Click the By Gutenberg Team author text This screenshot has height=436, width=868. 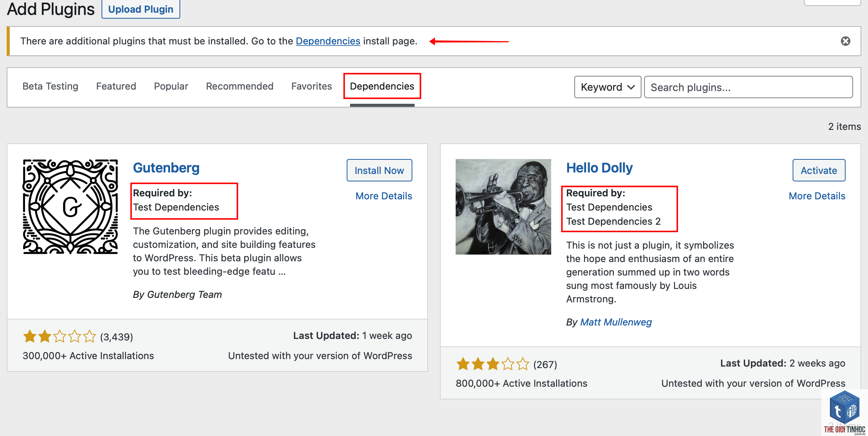(177, 295)
